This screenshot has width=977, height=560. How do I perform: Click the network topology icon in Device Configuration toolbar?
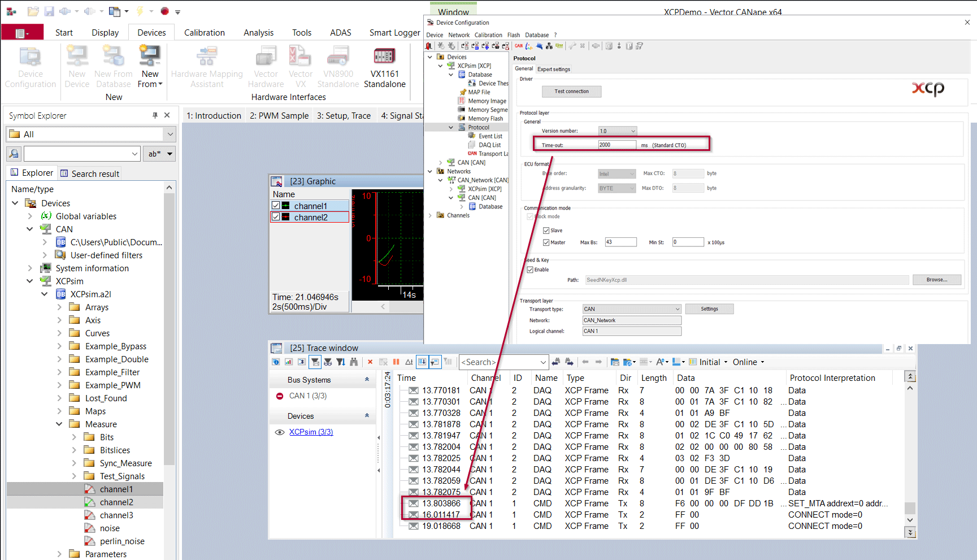tap(549, 46)
